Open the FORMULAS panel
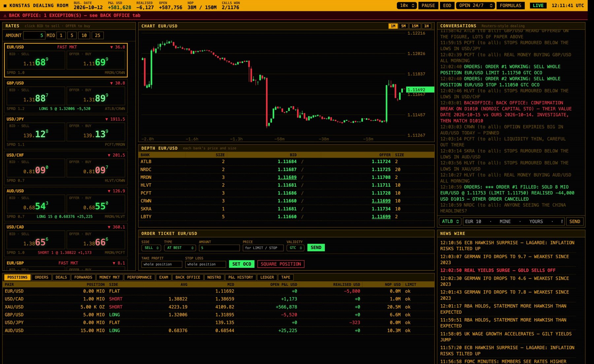Viewport: 594px width, 364px height. tap(510, 6)
